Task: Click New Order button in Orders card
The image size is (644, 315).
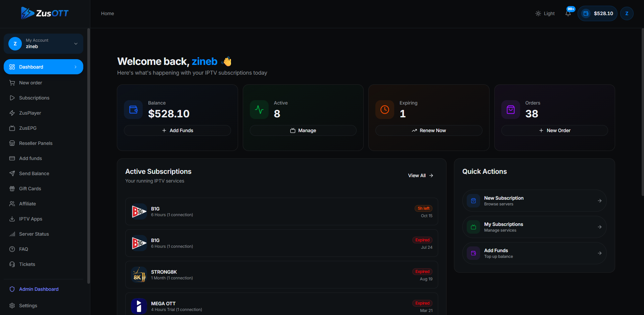Action: click(x=555, y=130)
